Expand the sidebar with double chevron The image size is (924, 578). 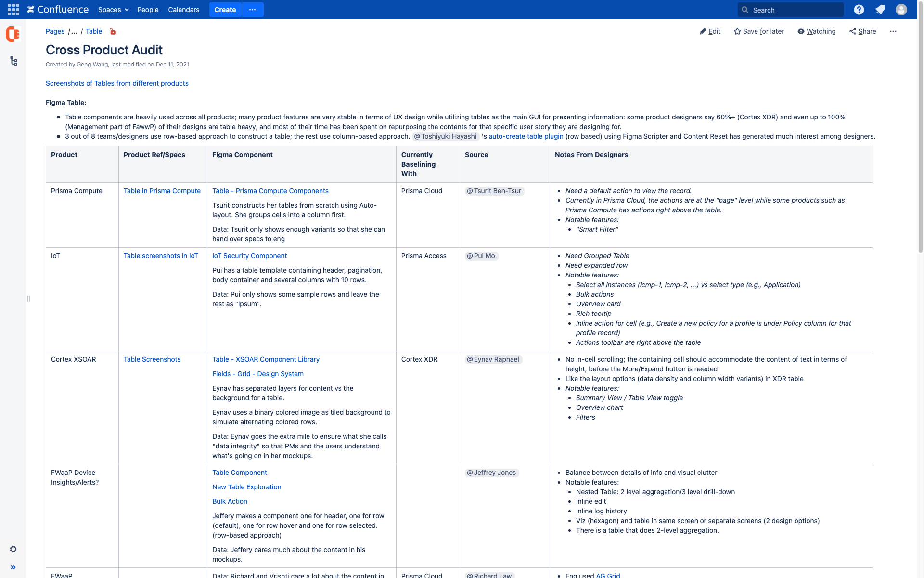(x=13, y=567)
